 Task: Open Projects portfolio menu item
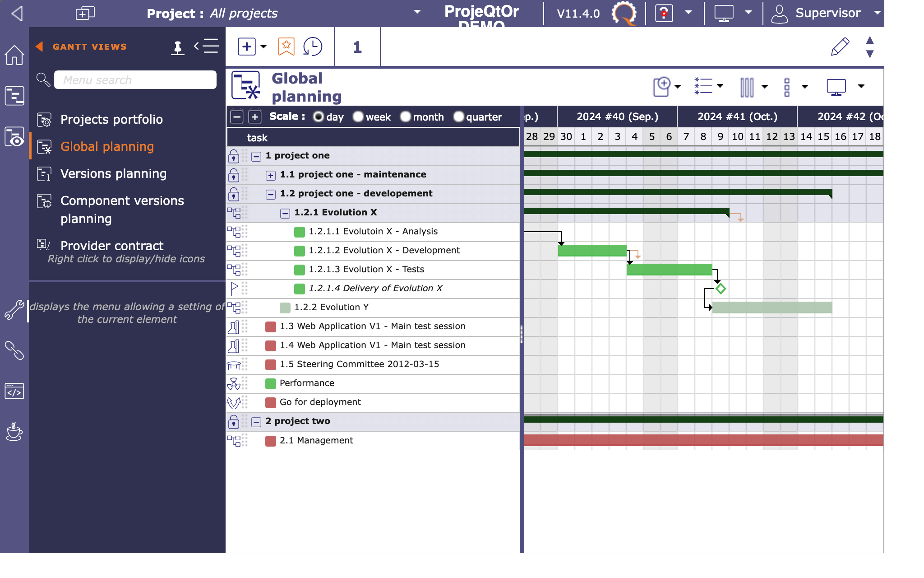coord(111,120)
